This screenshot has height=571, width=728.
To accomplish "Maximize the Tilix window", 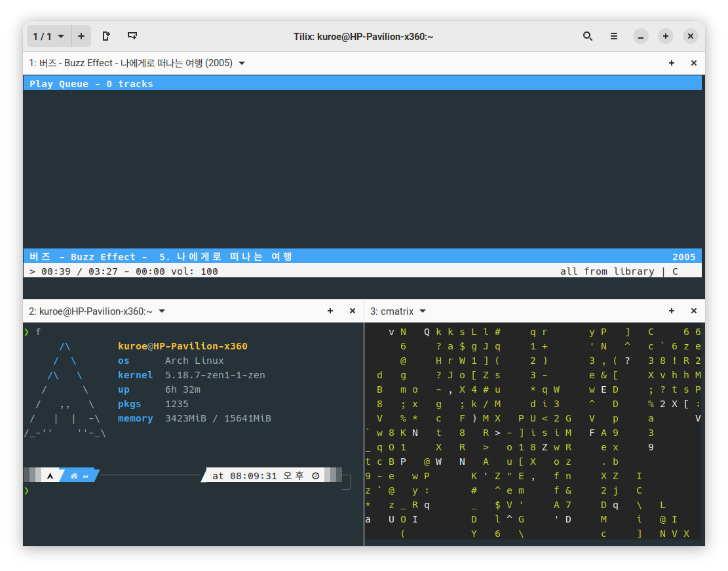I will [x=666, y=37].
